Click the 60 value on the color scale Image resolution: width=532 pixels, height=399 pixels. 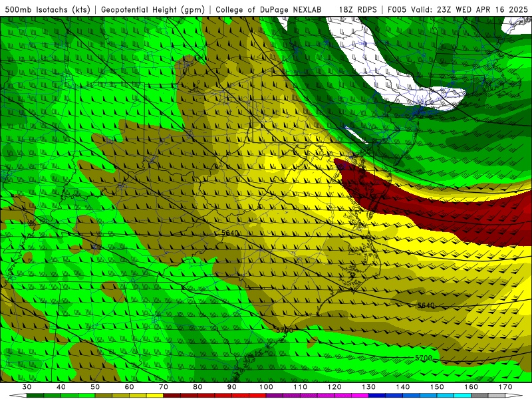point(129,387)
